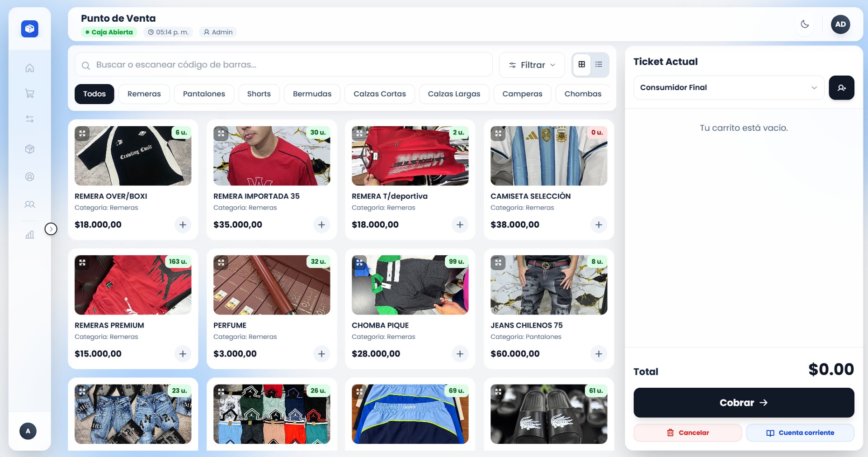Click the add customer icon button
The width and height of the screenshot is (868, 457).
point(841,88)
